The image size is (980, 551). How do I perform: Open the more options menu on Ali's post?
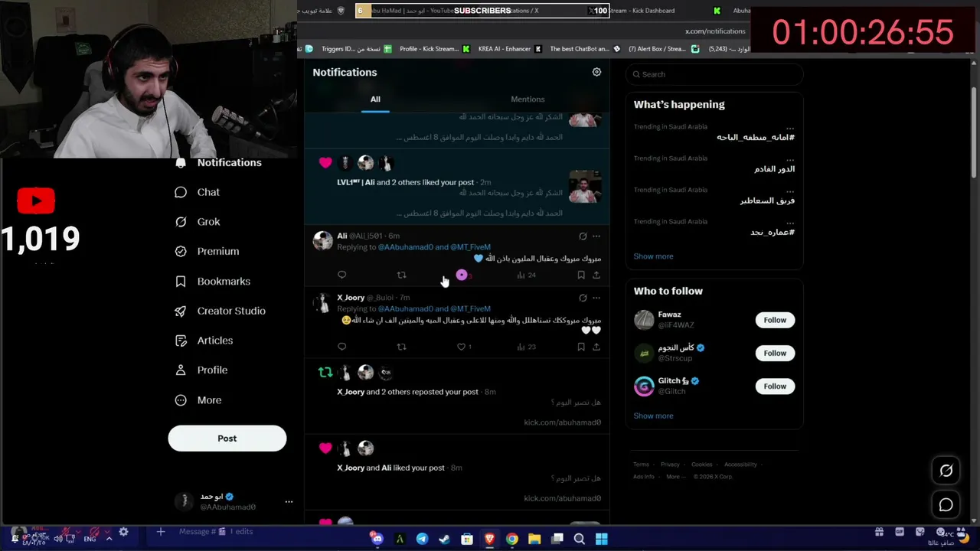click(596, 236)
